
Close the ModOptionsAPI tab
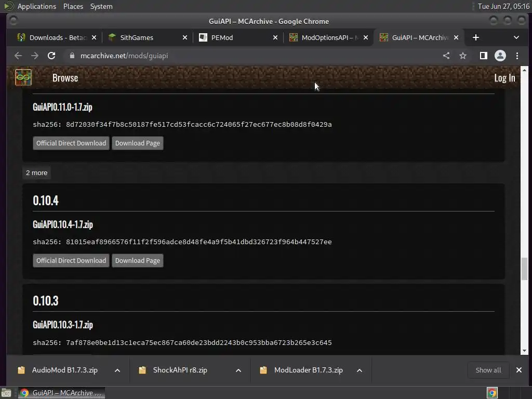[366, 37]
